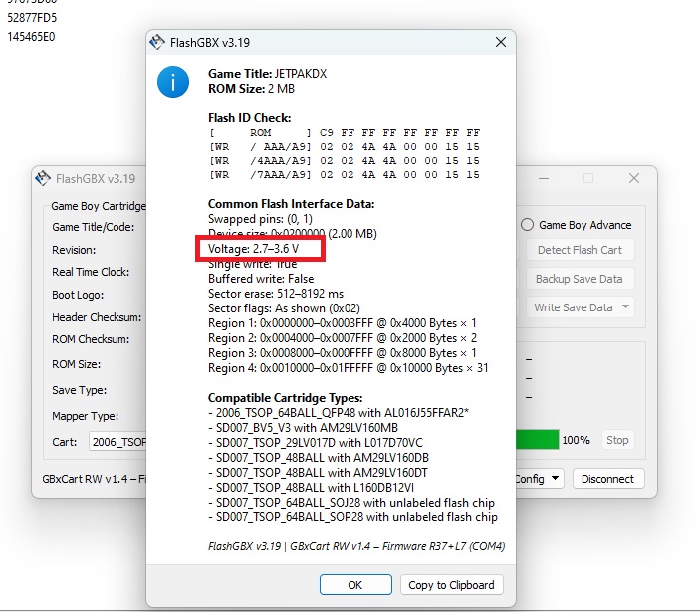Click FlashGBX app icon in dialog title bar
Screen dimensions: 700x612
157,42
